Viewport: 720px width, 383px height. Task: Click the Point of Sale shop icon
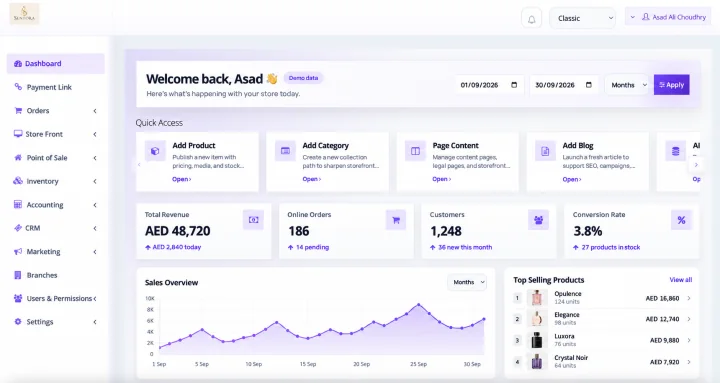tap(18, 158)
